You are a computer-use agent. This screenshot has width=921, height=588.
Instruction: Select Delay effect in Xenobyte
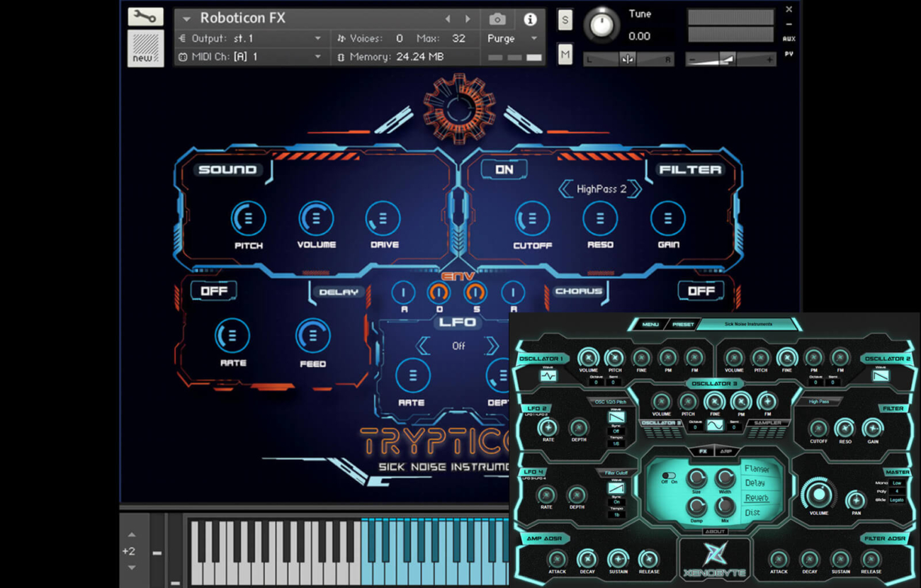[755, 484]
